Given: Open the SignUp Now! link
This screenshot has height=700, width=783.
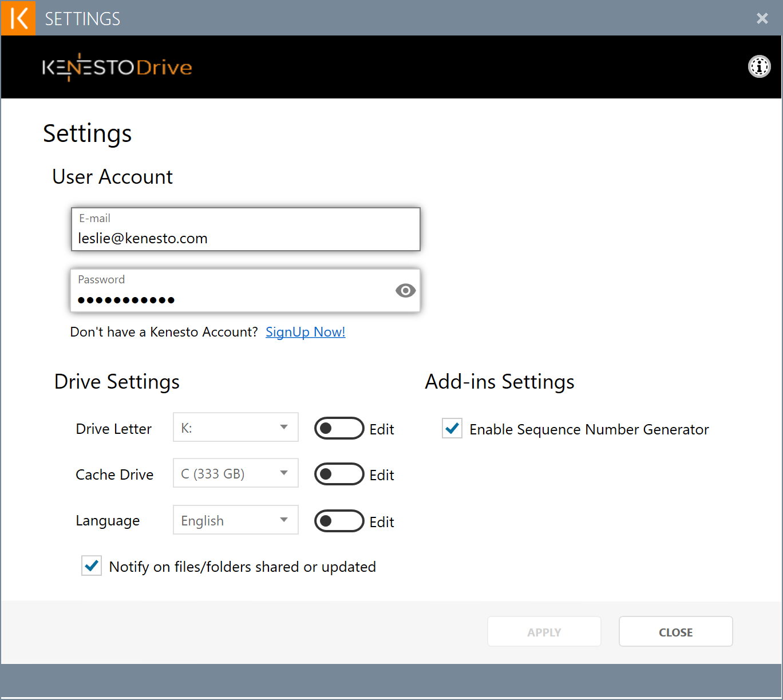Looking at the screenshot, I should [x=306, y=332].
